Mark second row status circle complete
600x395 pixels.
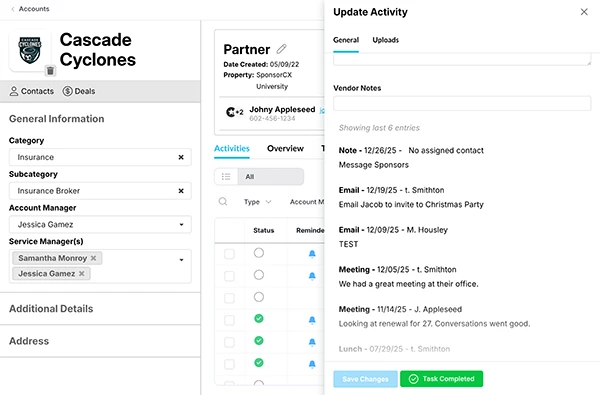point(259,275)
